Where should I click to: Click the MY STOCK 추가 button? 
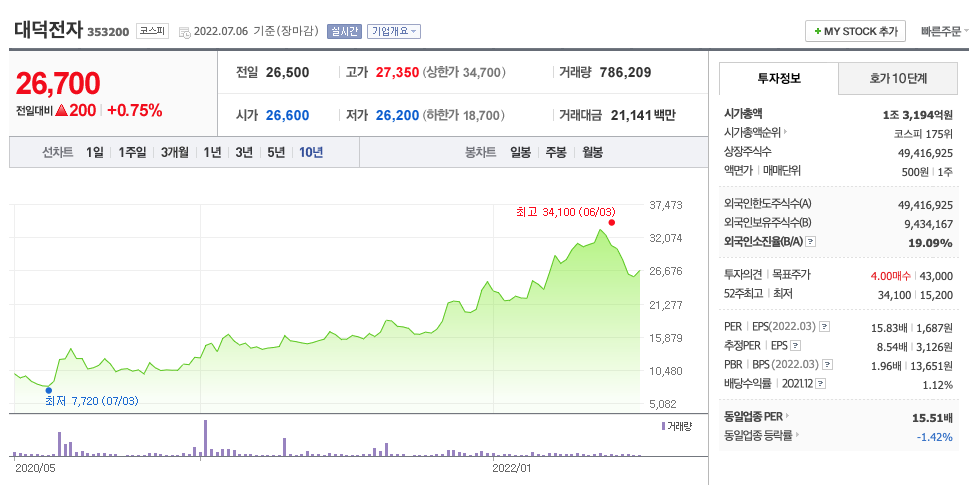(x=855, y=31)
